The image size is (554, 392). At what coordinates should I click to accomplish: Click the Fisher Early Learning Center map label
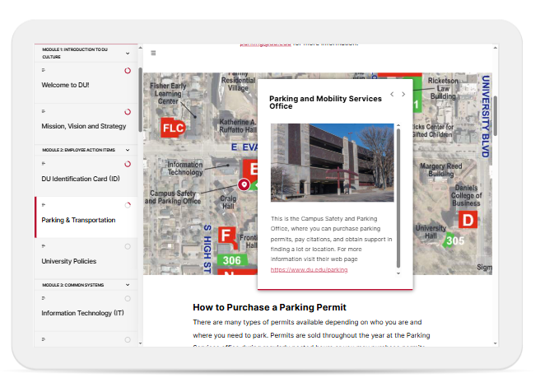click(168, 93)
